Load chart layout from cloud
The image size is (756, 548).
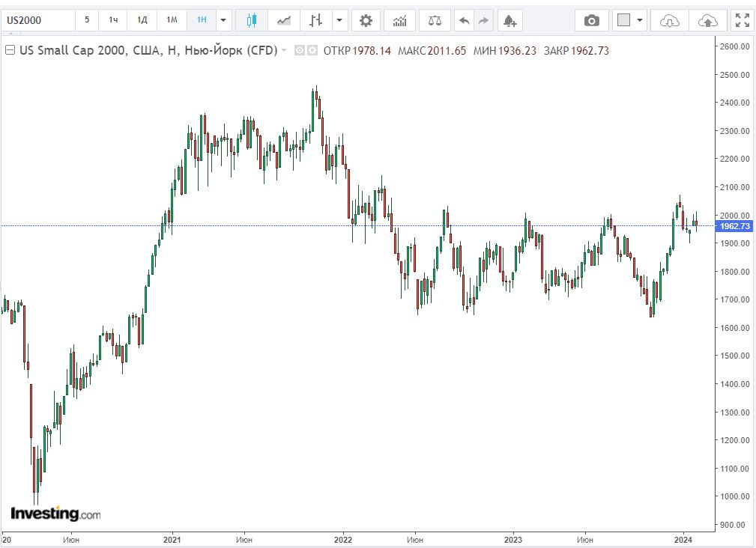click(x=669, y=20)
